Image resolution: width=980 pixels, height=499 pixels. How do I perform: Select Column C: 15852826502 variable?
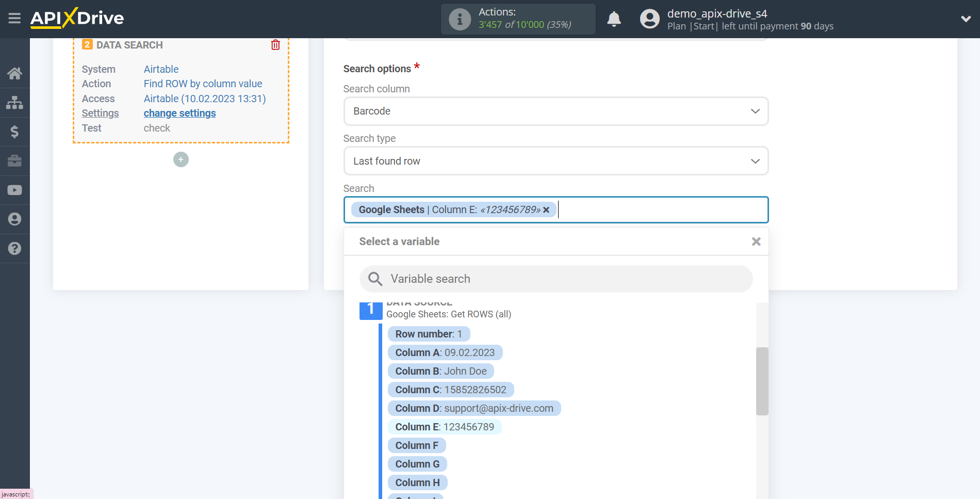(451, 390)
